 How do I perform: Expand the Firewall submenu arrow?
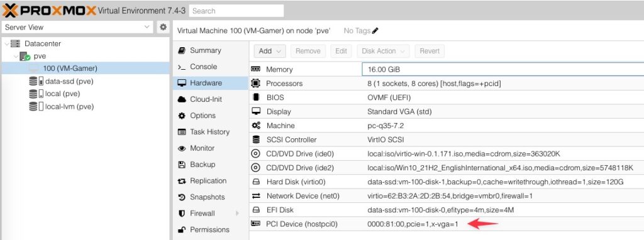[237, 214]
